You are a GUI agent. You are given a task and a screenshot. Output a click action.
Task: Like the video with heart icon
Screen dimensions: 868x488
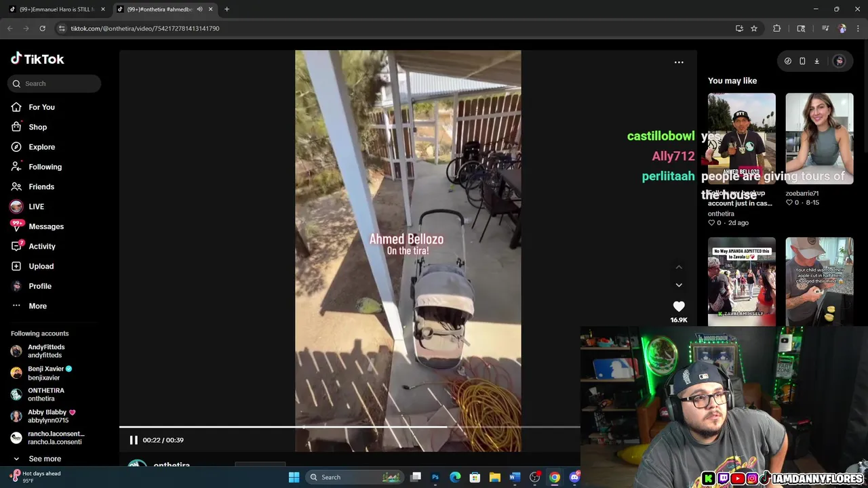coord(679,306)
